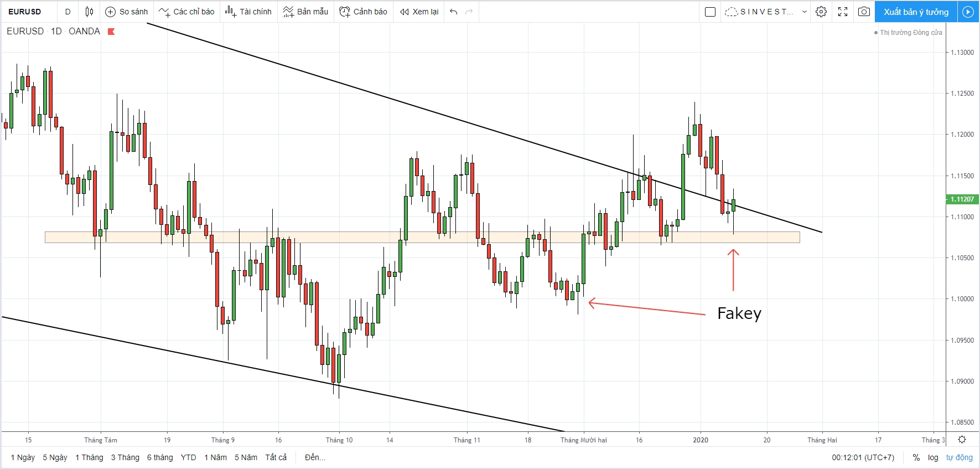This screenshot has height=469, width=980.
Task: Open Bản mẫu indicator templates
Action: coord(305,12)
